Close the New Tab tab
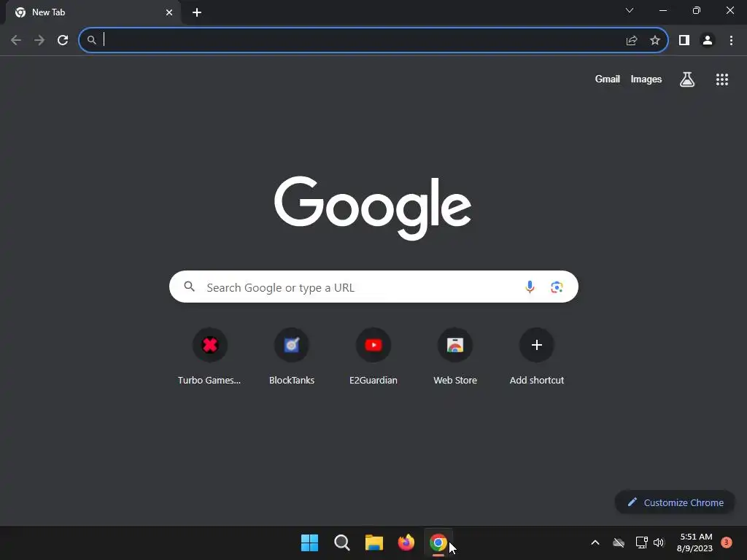The image size is (747, 560). click(x=169, y=12)
